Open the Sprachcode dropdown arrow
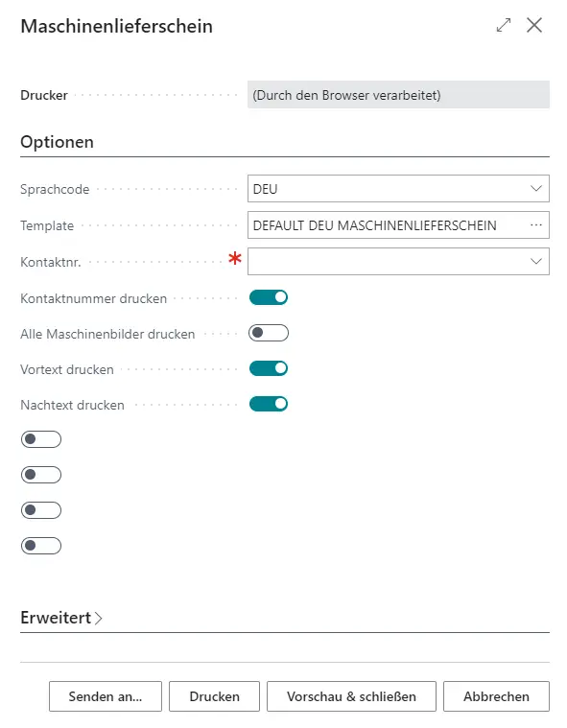Viewport: 567px width, 728px height. (x=536, y=189)
